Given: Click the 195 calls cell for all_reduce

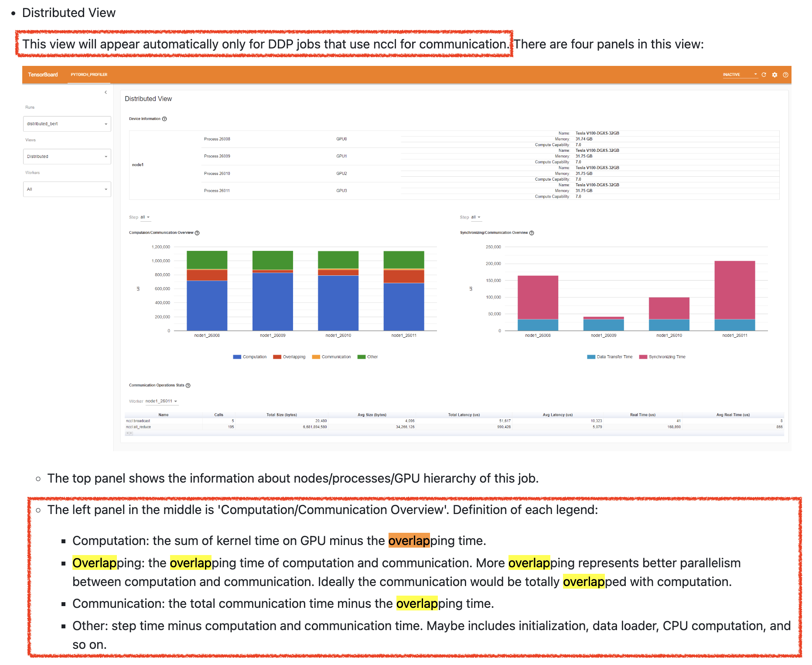Looking at the screenshot, I should click(231, 427).
